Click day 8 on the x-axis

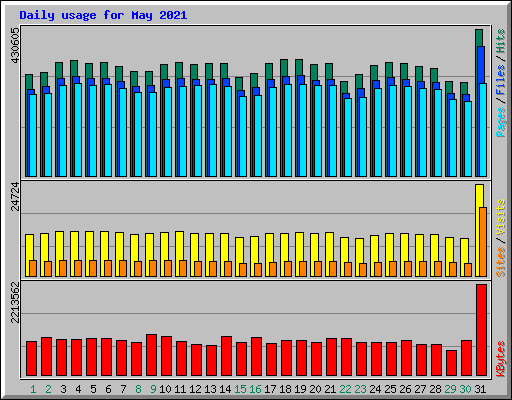[138, 389]
